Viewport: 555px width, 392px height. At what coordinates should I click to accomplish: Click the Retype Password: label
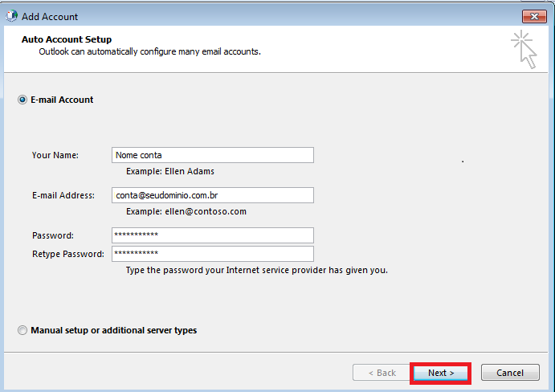point(68,254)
